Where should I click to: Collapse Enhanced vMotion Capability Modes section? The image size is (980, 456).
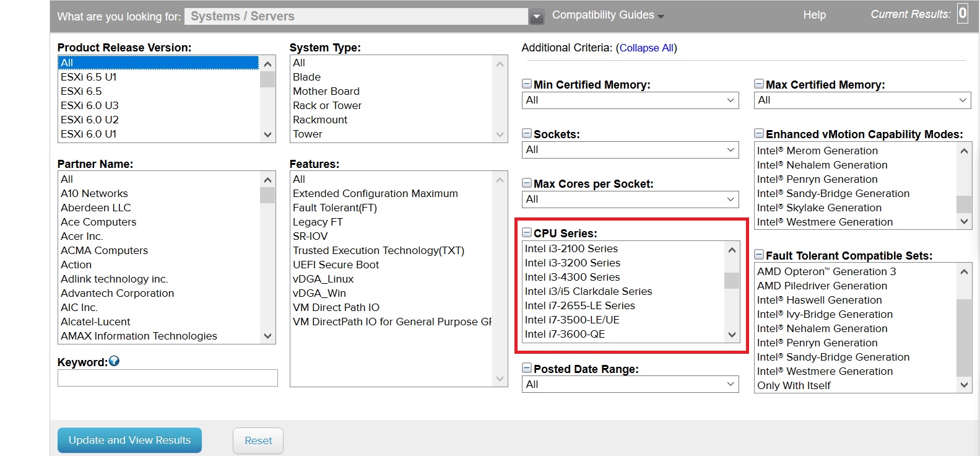click(759, 134)
